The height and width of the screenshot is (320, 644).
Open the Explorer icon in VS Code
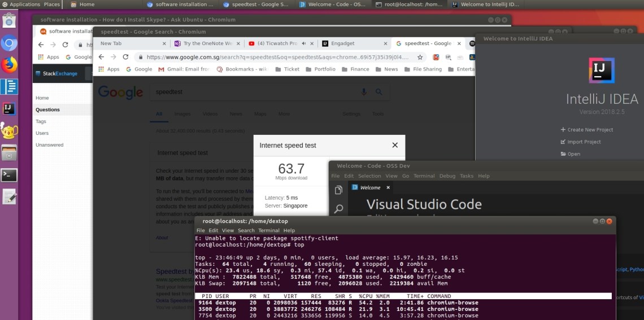[x=338, y=190]
